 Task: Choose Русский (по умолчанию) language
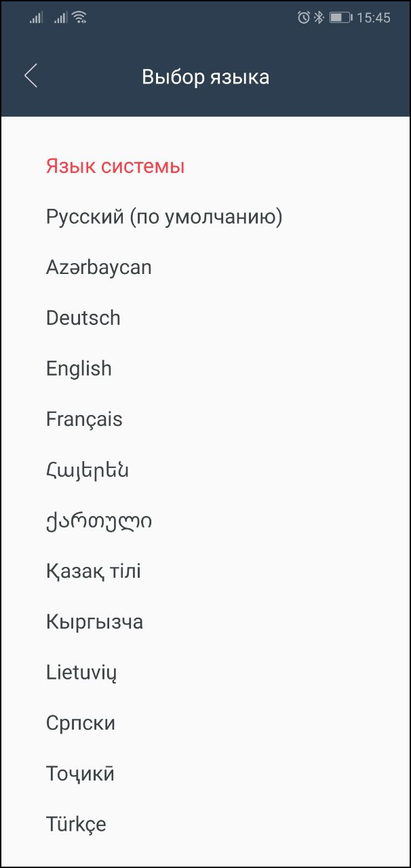[164, 217]
